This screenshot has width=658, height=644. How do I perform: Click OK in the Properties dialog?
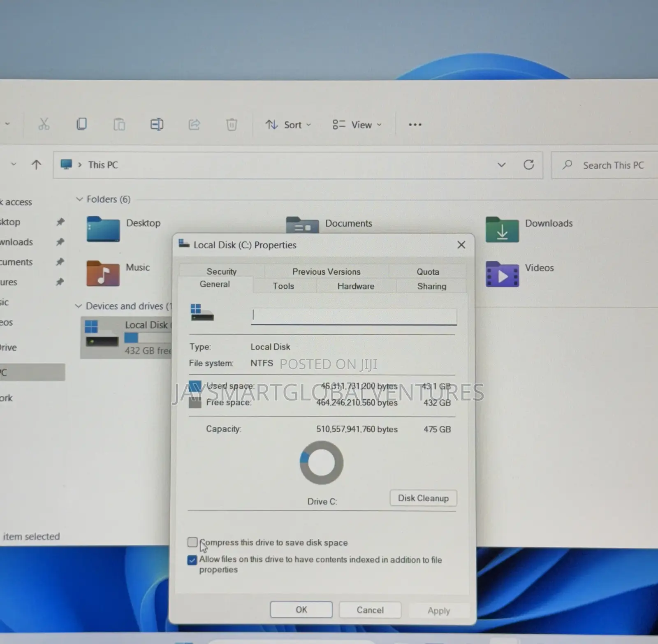(301, 609)
